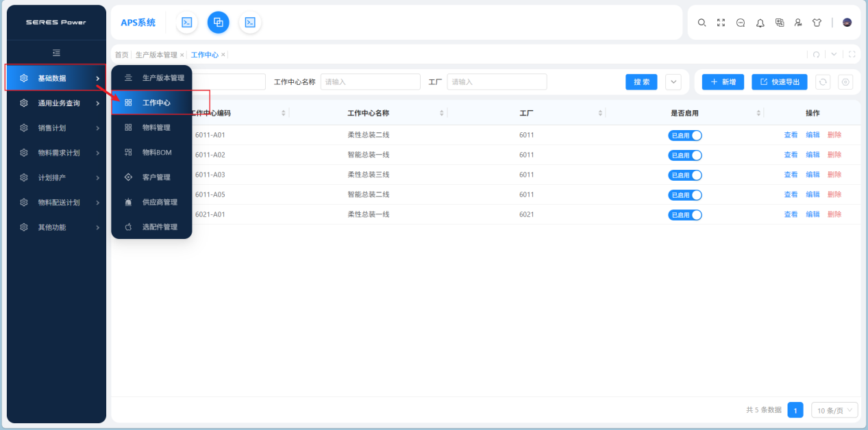Click 删除 for row 6021-A01
This screenshot has height=430, width=868.
pos(834,215)
